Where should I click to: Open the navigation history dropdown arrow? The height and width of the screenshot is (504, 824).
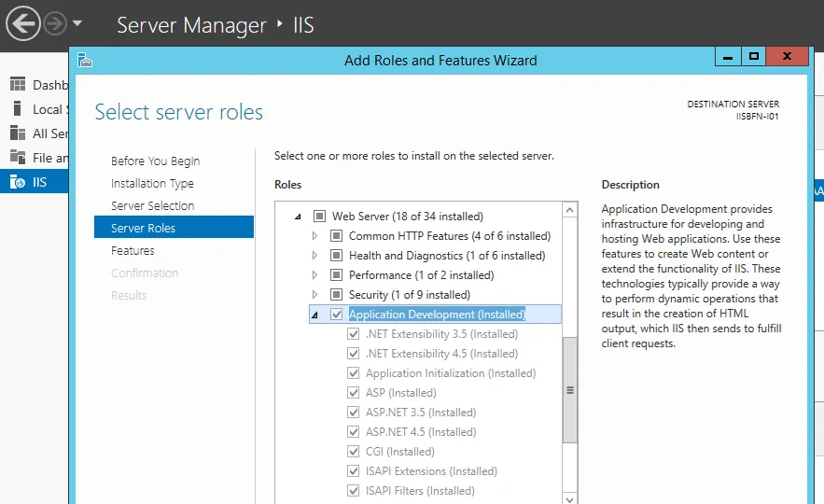77,22
